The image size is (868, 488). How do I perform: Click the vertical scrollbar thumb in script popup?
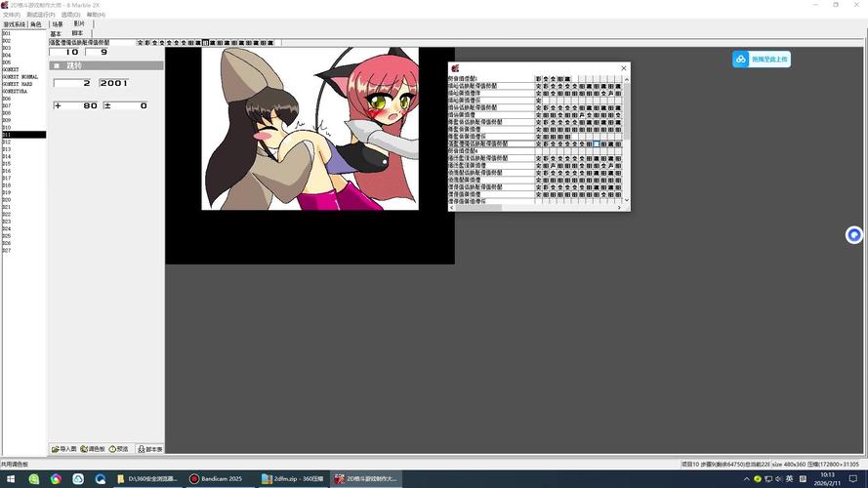[627, 111]
